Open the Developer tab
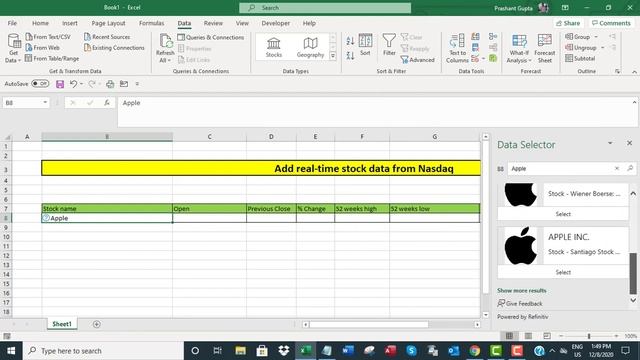 [x=276, y=23]
